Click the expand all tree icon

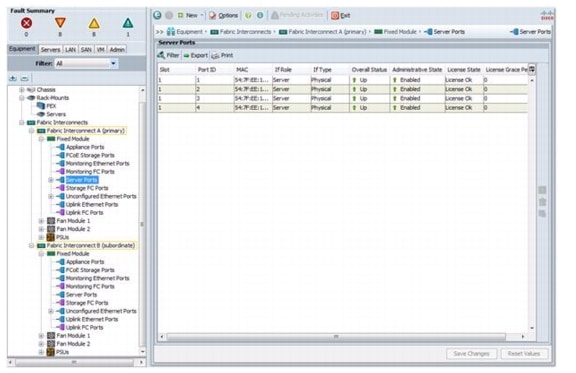pyautogui.click(x=13, y=78)
